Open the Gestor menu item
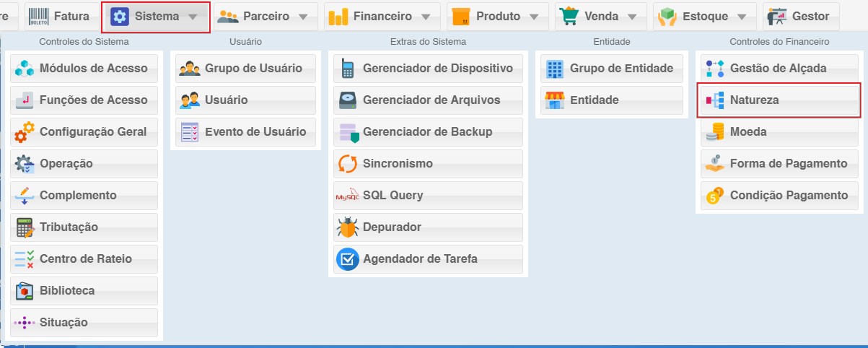This screenshot has height=348, width=868. point(800,17)
